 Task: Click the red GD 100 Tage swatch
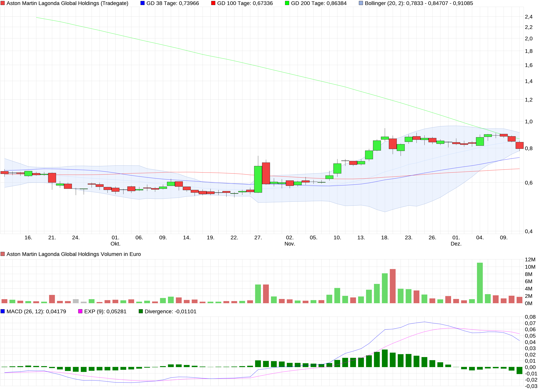pyautogui.click(x=213, y=3)
